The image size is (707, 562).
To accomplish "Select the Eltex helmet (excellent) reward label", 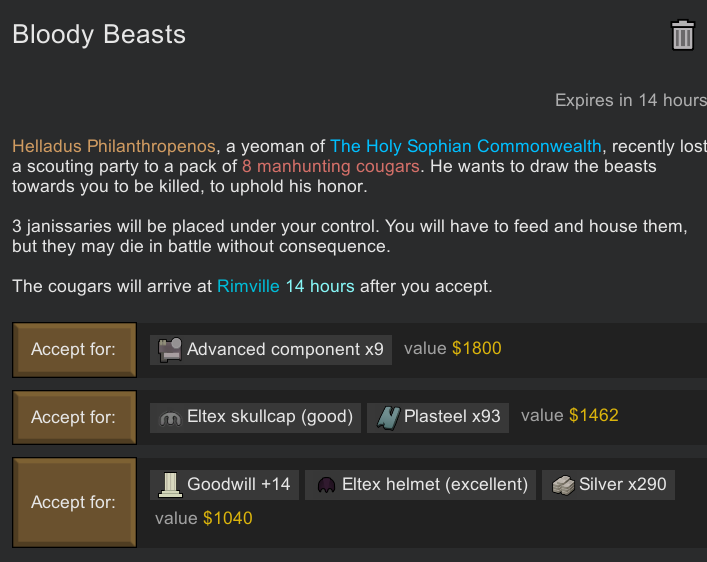I will [x=435, y=485].
